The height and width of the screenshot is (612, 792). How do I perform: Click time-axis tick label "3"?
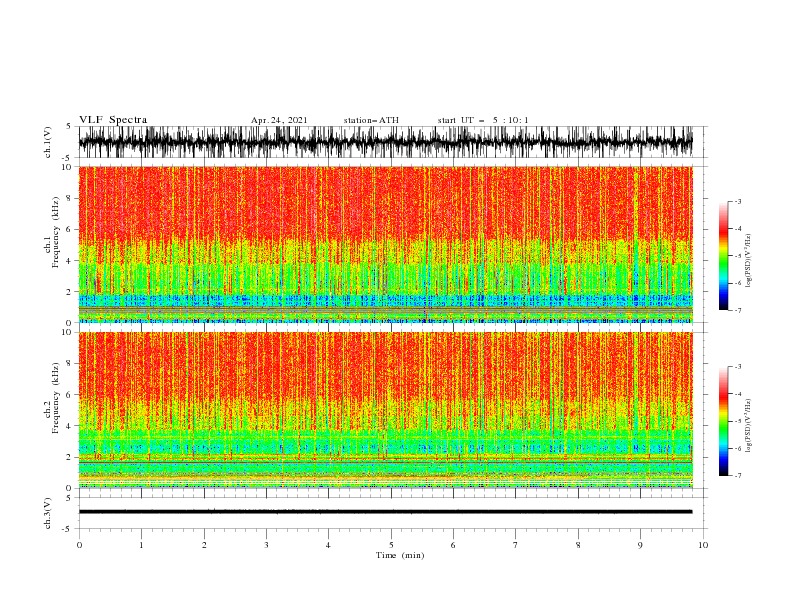pyautogui.click(x=266, y=545)
